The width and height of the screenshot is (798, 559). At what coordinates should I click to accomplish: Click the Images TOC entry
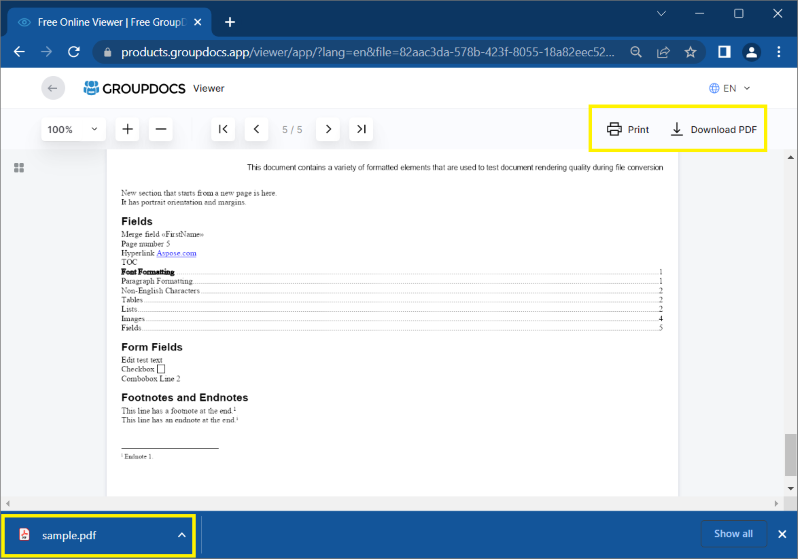[392, 319]
